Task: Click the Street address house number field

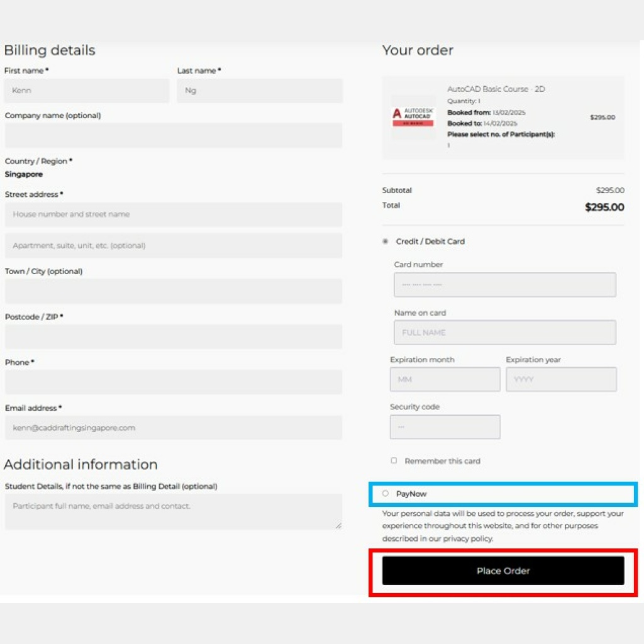Action: [x=174, y=214]
